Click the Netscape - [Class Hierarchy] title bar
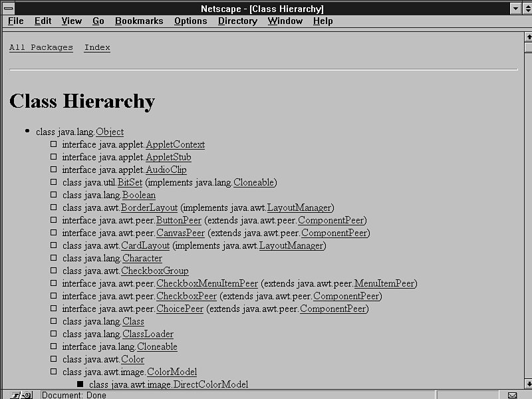532x399 pixels. pyautogui.click(x=262, y=9)
